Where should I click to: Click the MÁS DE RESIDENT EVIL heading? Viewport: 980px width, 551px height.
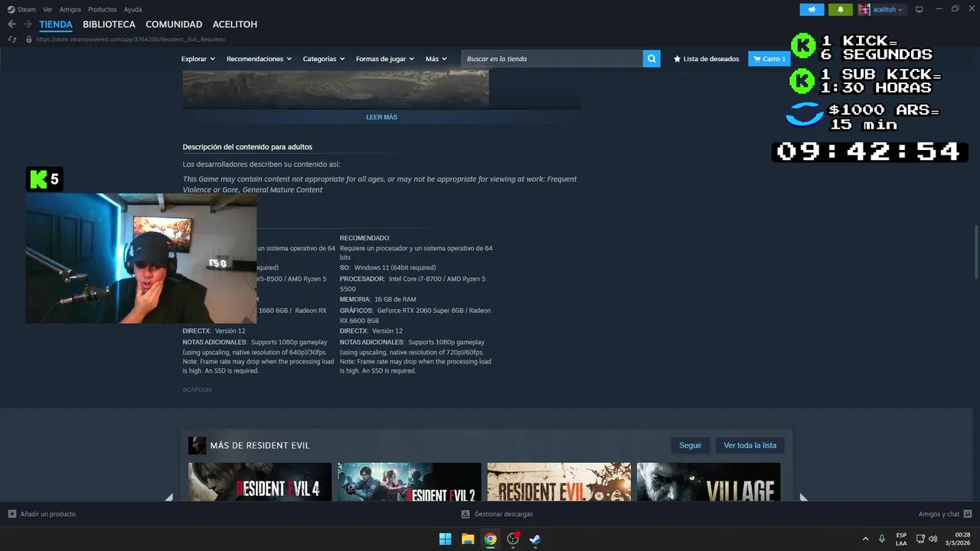tap(260, 445)
